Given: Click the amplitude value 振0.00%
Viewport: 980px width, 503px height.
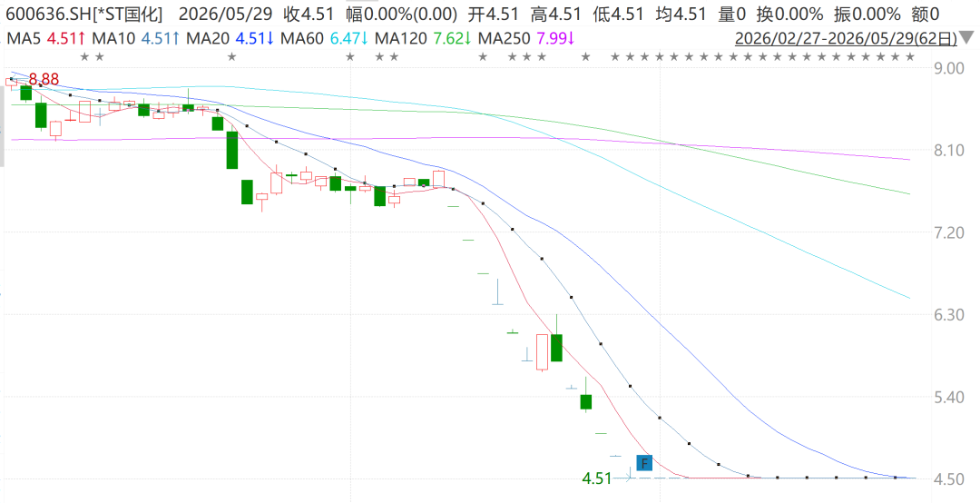Looking at the screenshot, I should 867,14.
